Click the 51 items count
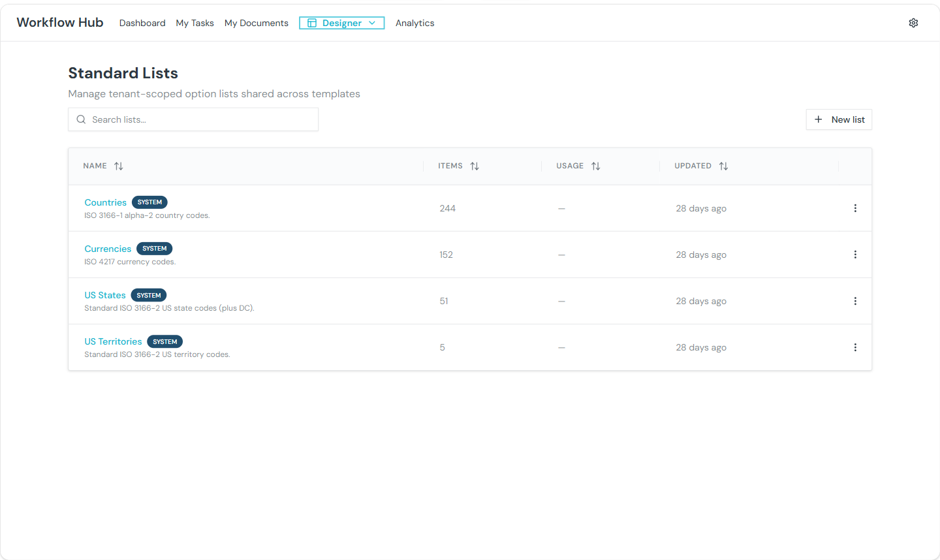The image size is (940, 560). [444, 301]
